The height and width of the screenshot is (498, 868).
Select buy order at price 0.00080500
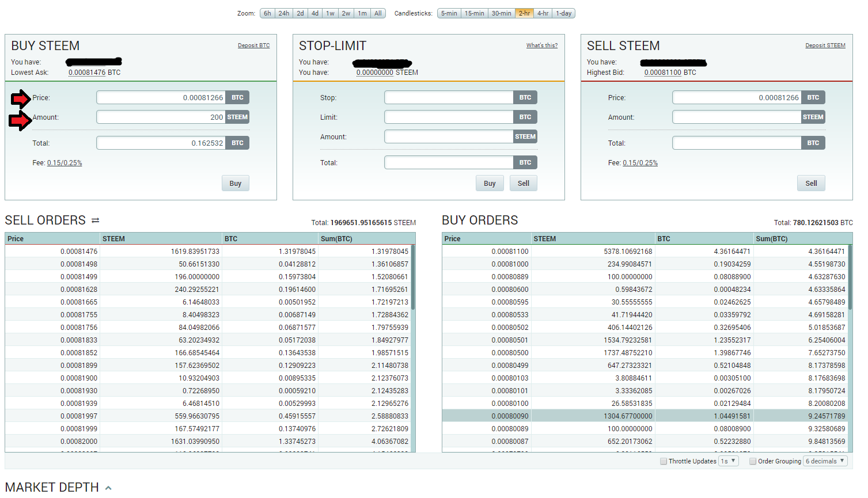point(645,353)
